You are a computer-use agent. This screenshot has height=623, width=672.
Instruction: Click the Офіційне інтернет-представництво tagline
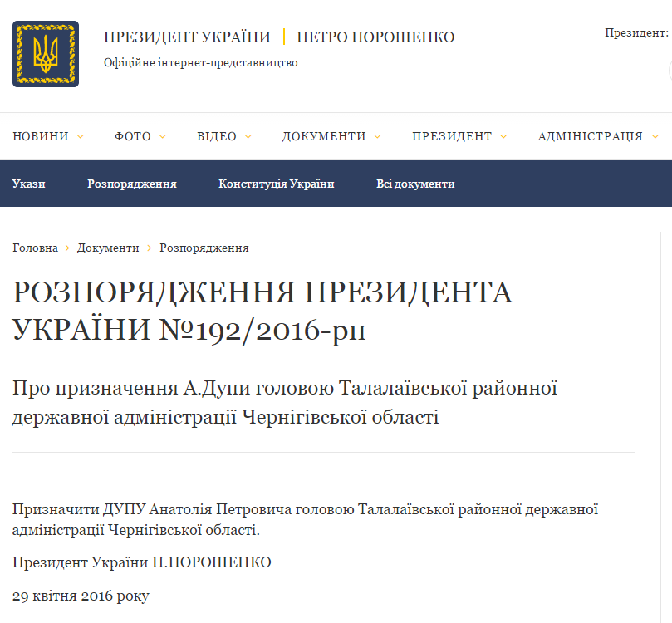200,63
